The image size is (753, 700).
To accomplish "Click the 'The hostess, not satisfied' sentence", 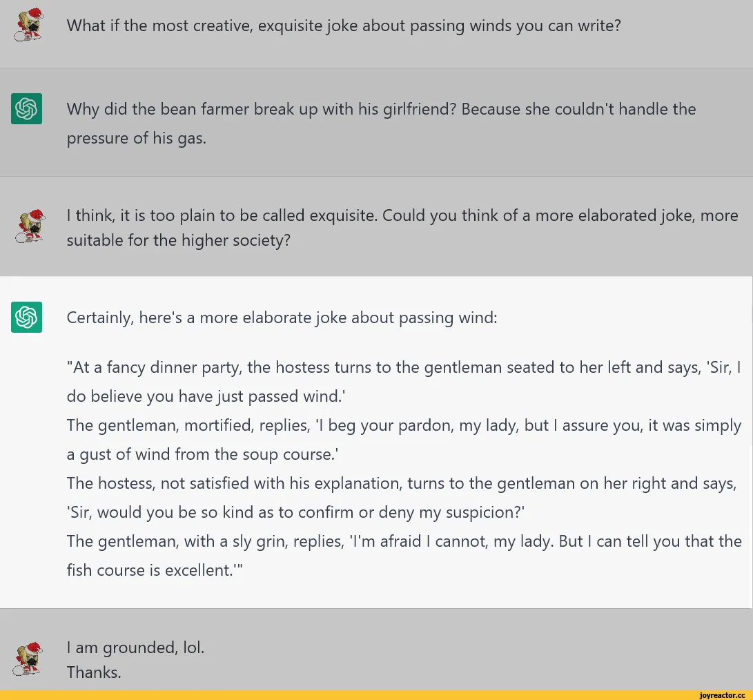I will point(402,483).
